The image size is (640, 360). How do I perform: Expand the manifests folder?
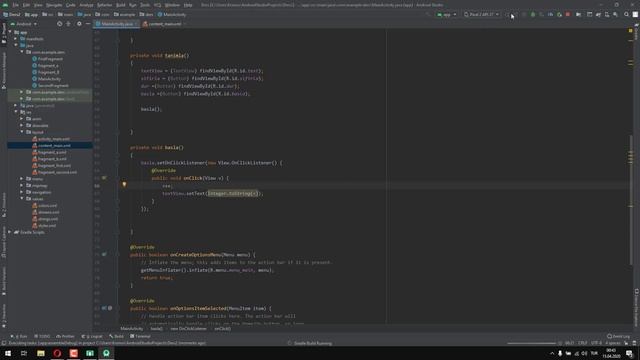tap(16, 39)
